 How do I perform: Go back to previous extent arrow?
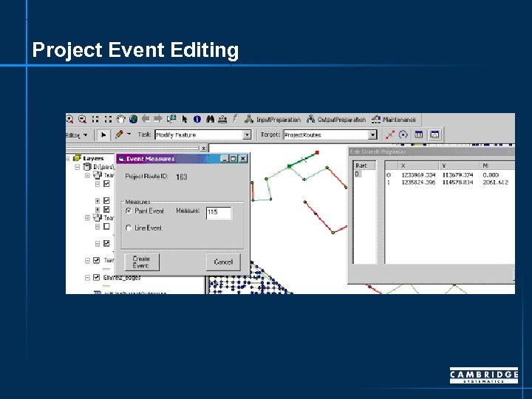[x=146, y=119]
